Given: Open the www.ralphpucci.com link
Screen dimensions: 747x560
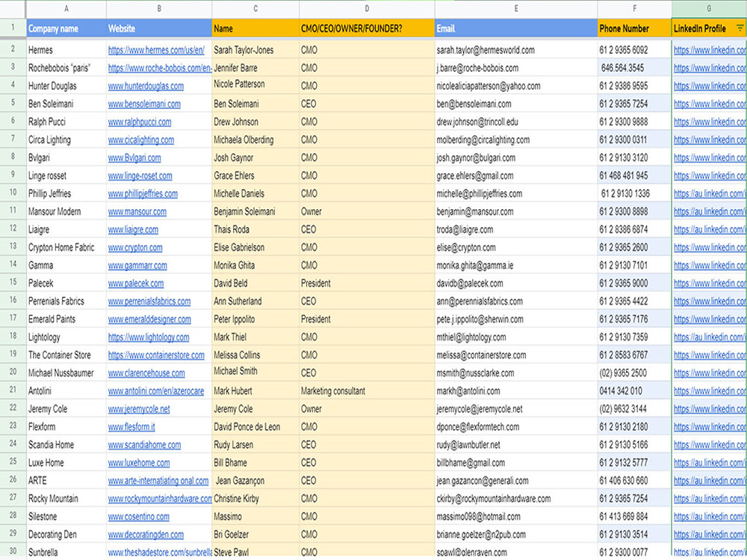Looking at the screenshot, I should tap(140, 122).
